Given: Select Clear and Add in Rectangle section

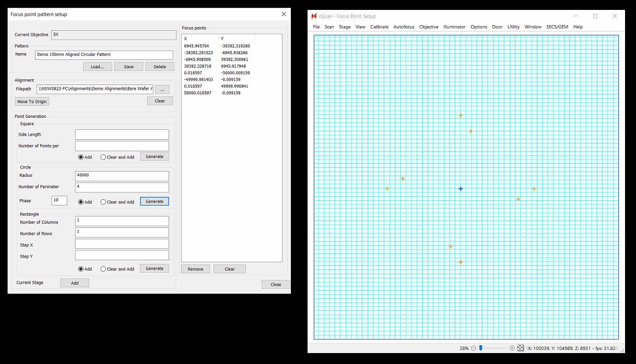Looking at the screenshot, I should click(103, 269).
